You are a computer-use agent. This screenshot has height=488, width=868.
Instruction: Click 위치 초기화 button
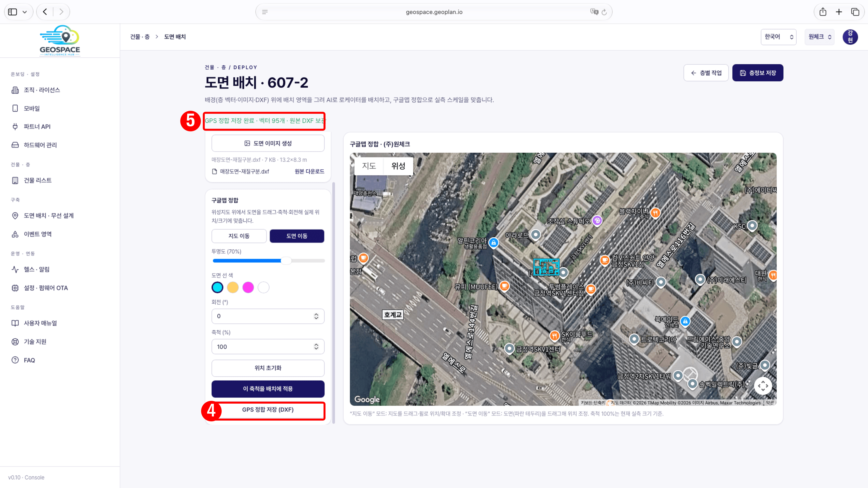268,368
